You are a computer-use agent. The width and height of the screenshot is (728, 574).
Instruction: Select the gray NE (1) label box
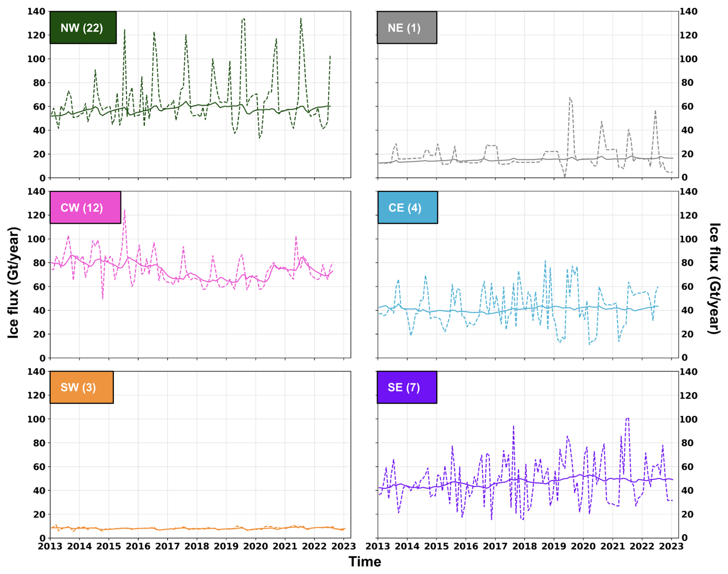tap(406, 28)
